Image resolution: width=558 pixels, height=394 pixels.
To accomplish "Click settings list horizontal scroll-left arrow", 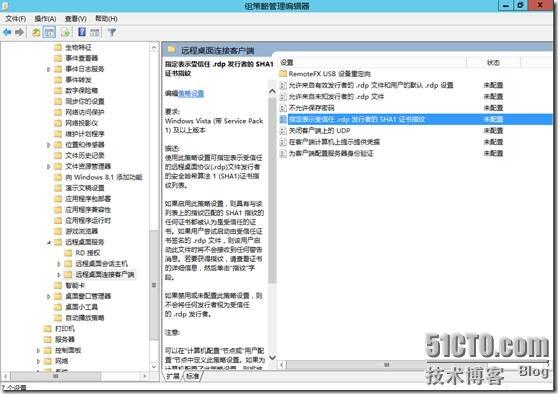I will point(282,365).
